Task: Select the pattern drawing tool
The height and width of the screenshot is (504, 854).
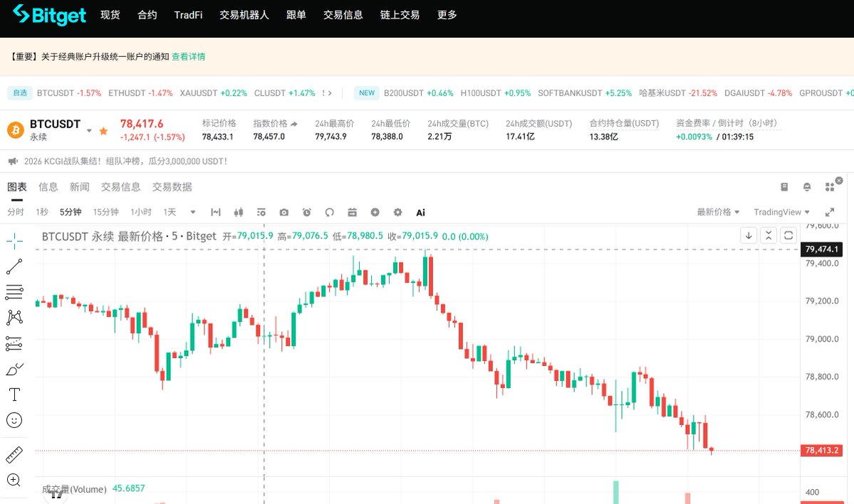Action: tap(14, 317)
